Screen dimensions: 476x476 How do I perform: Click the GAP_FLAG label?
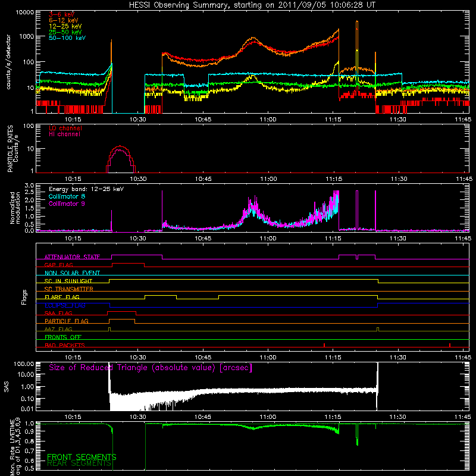[58, 265]
